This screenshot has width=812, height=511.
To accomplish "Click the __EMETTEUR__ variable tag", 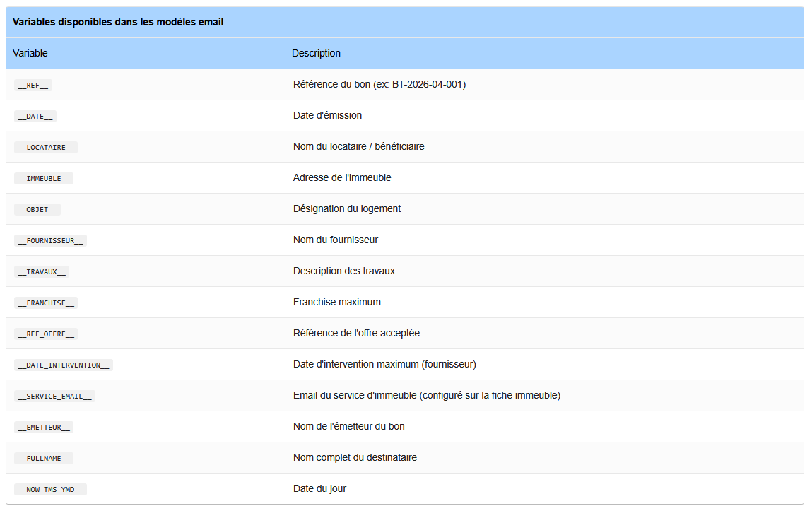I will (x=44, y=427).
